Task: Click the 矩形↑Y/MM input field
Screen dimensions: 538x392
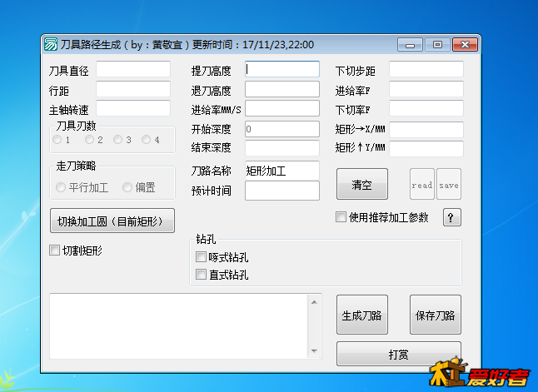Action: [426, 149]
